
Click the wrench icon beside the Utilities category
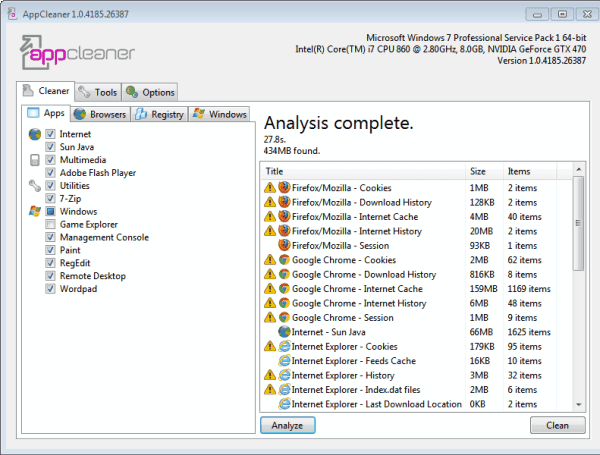pos(35,185)
